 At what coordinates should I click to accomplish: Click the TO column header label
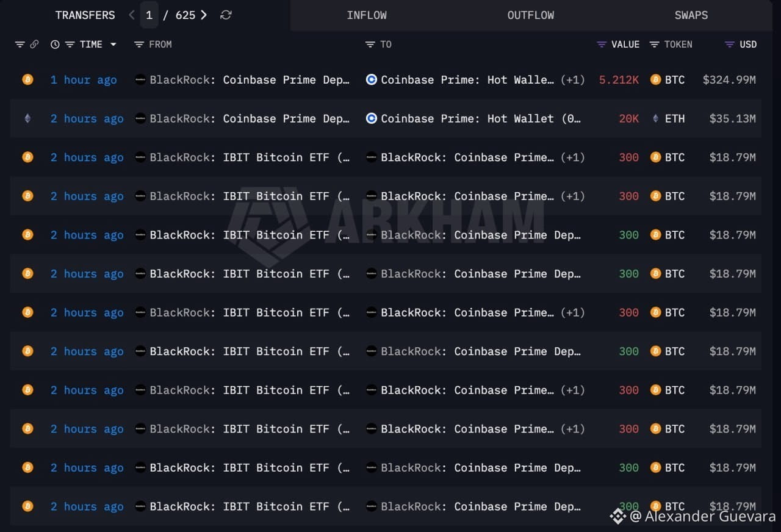(x=386, y=45)
